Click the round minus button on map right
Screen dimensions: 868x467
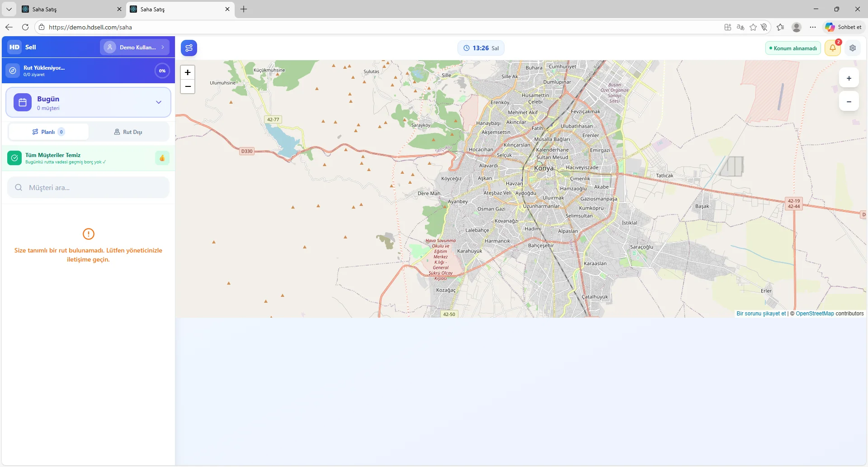coord(849,102)
